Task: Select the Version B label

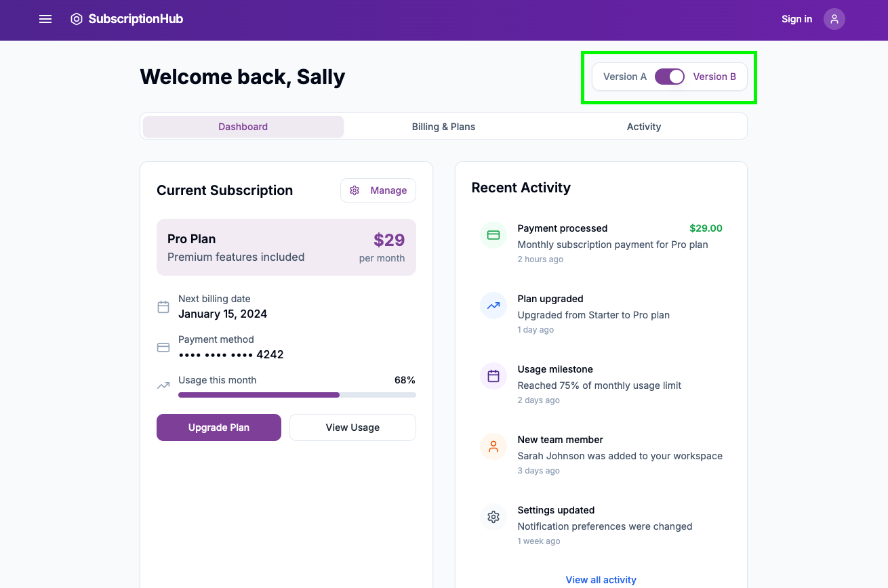Action: click(x=714, y=77)
